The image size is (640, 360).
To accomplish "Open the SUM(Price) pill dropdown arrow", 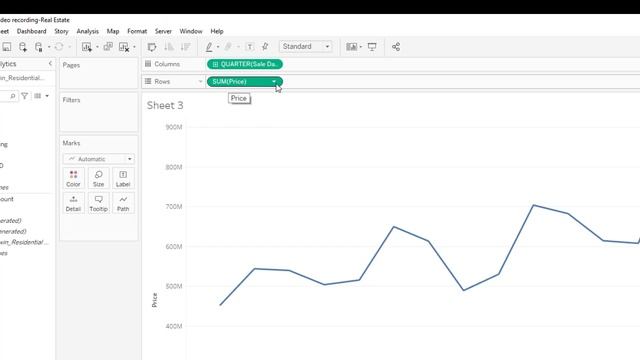I will coord(274,82).
